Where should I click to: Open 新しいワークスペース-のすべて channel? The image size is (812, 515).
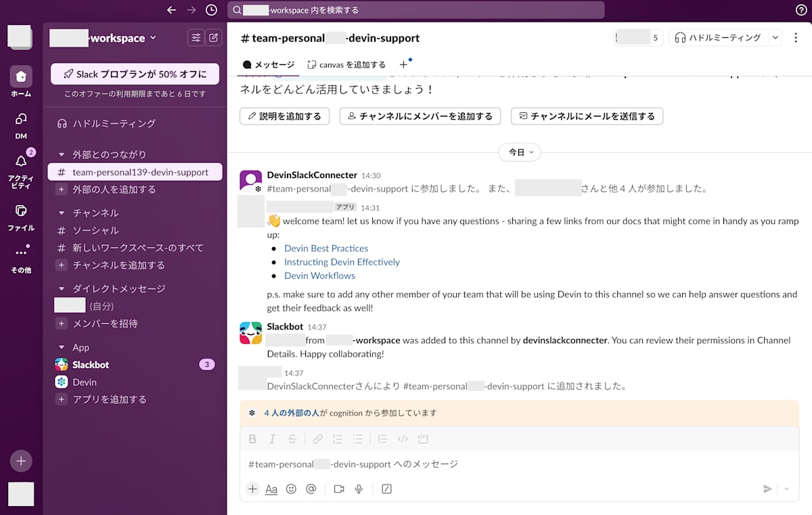(x=135, y=248)
